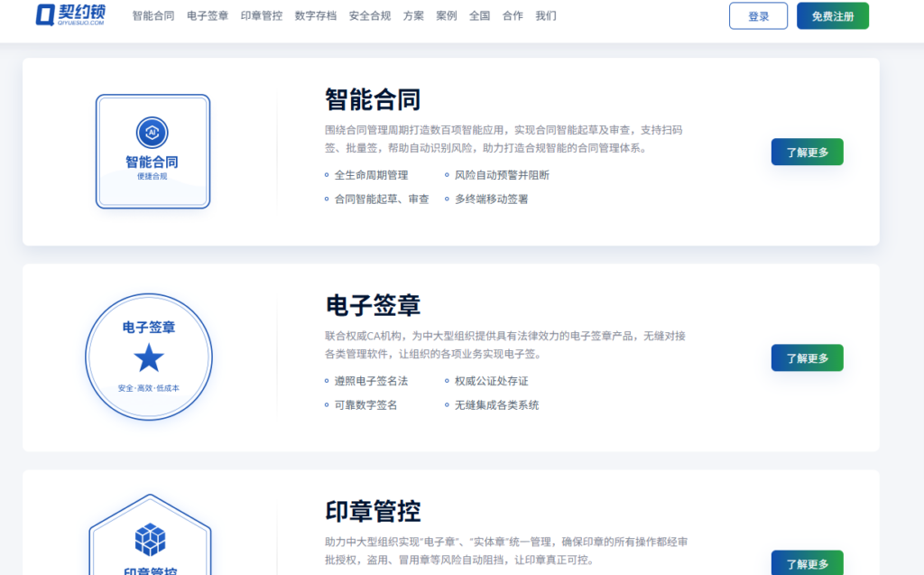The image size is (924, 575).
Task: Click the AI icon in 智能合同 badge
Action: click(152, 132)
